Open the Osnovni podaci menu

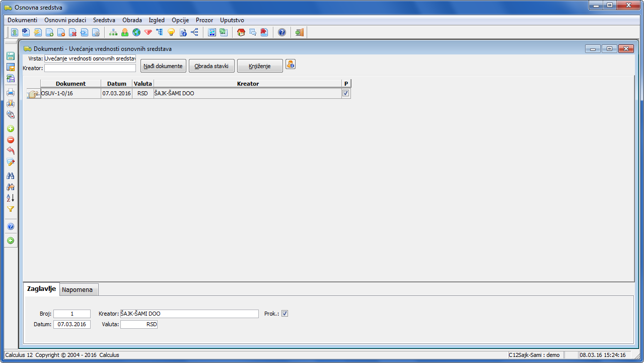point(65,20)
